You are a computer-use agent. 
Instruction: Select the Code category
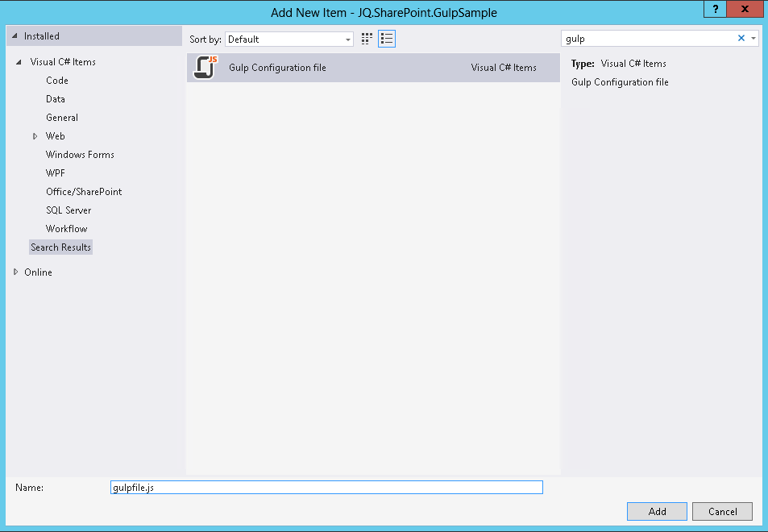point(57,81)
